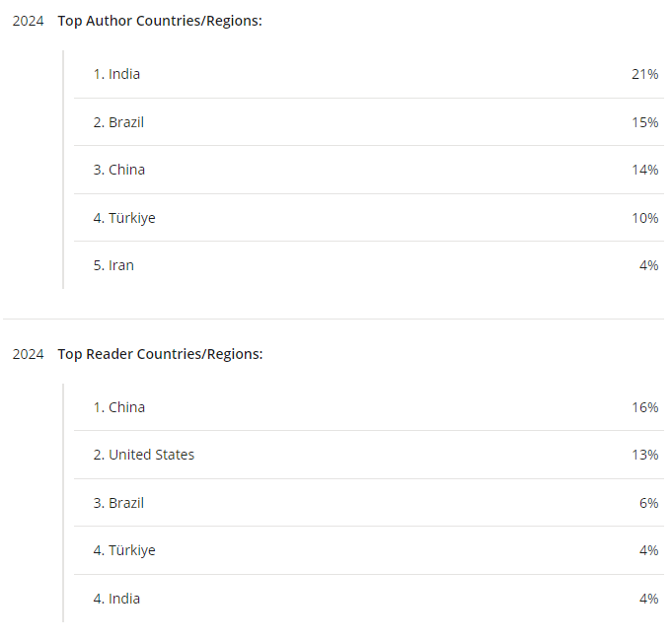Click the India row in author countries

pyautogui.click(x=369, y=74)
